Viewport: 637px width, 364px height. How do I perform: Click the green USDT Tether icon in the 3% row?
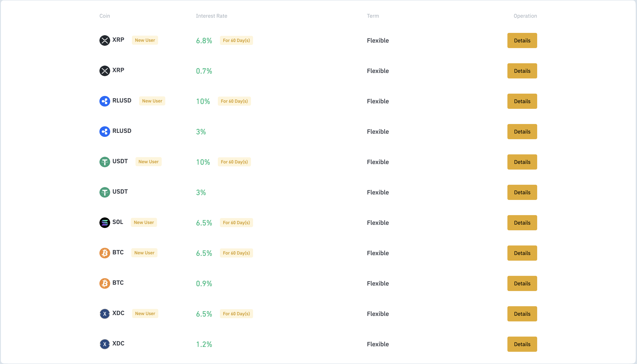[104, 192]
